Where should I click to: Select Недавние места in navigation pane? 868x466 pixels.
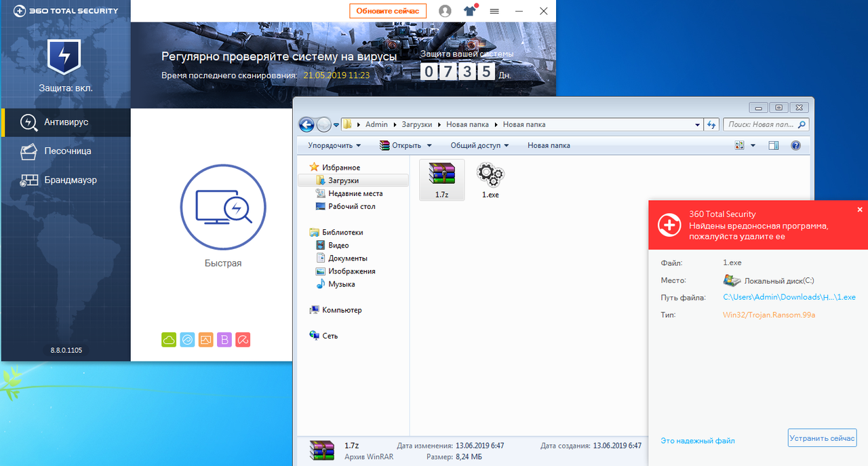pos(355,193)
